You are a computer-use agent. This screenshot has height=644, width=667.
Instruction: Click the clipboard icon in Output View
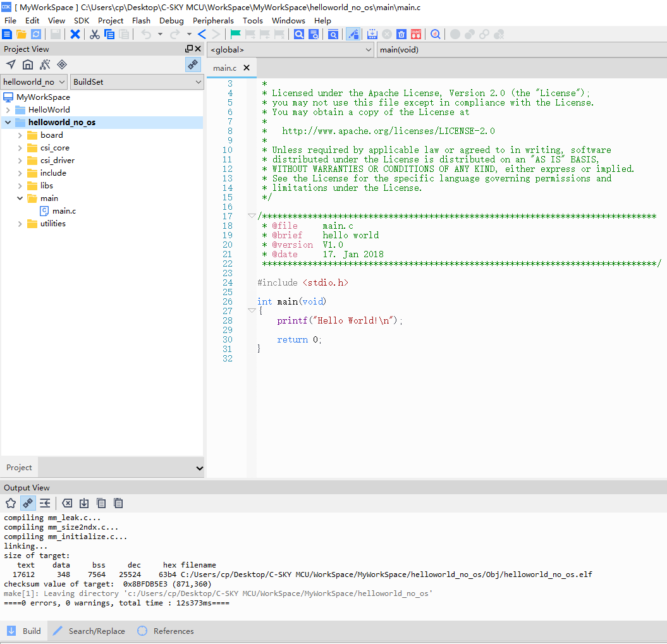tap(118, 503)
